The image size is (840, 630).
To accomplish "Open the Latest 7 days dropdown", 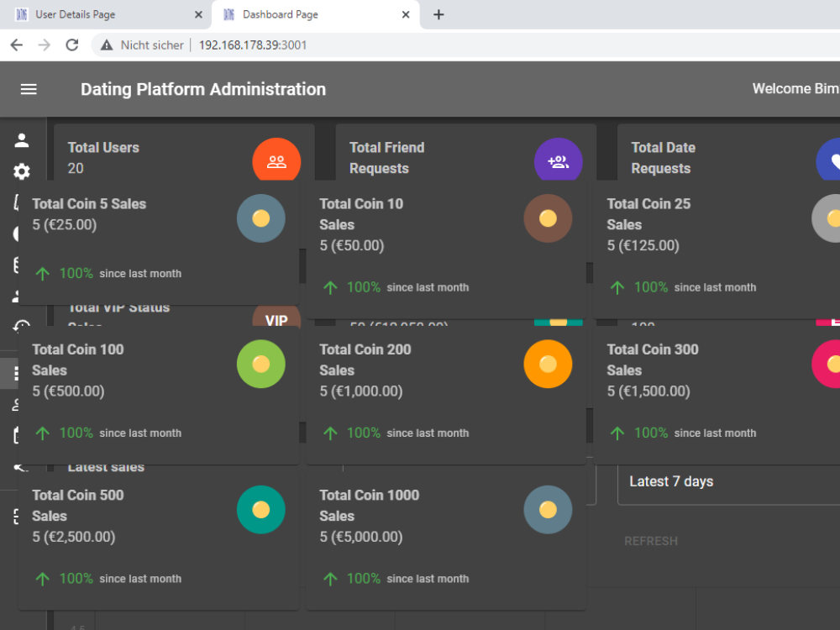I will [x=728, y=481].
